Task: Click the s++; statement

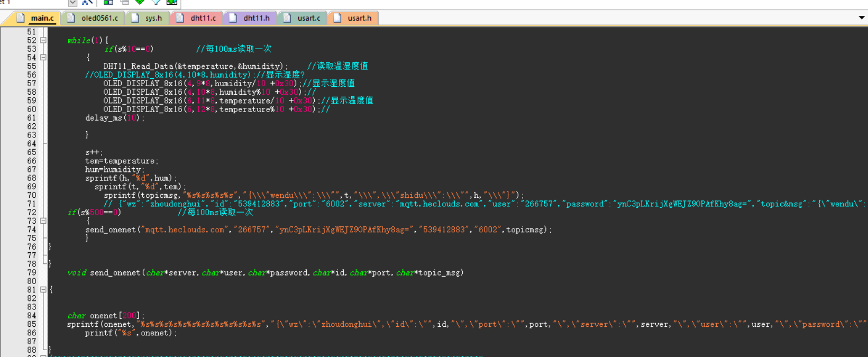Action: pos(94,152)
